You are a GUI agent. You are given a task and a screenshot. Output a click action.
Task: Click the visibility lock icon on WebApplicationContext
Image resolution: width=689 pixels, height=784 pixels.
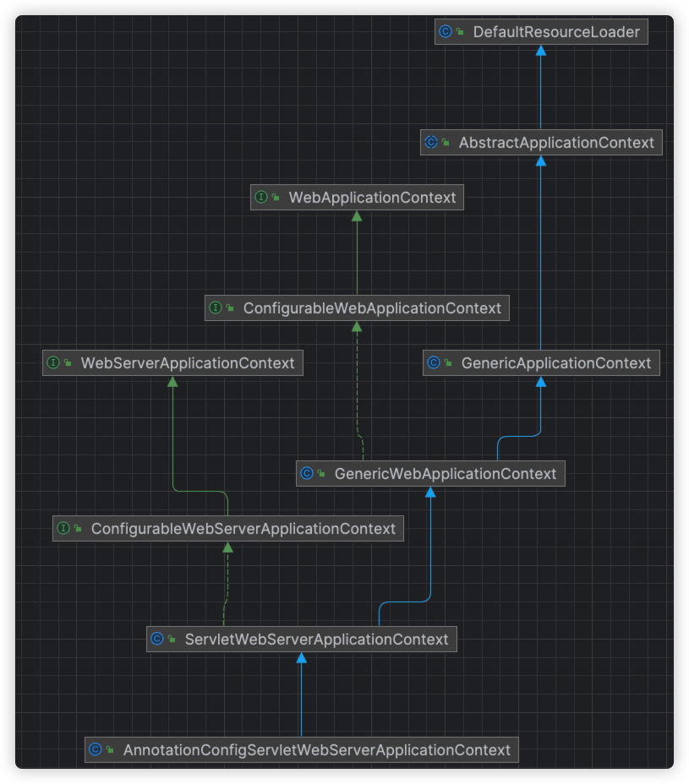pyautogui.click(x=276, y=198)
